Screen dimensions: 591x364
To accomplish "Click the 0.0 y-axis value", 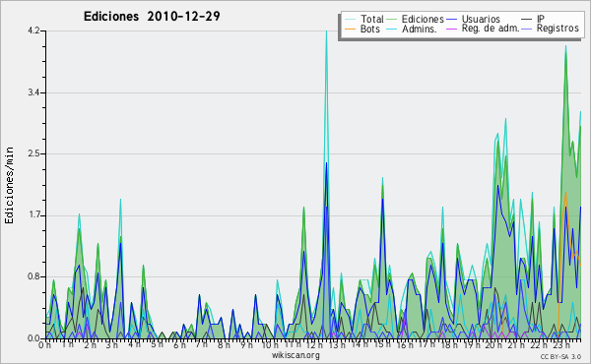I will coord(33,338).
